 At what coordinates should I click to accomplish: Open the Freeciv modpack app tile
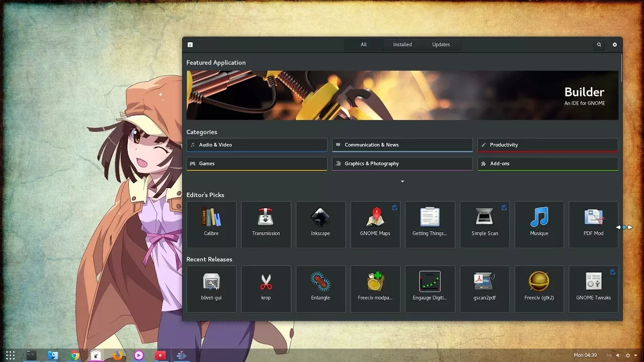(375, 289)
